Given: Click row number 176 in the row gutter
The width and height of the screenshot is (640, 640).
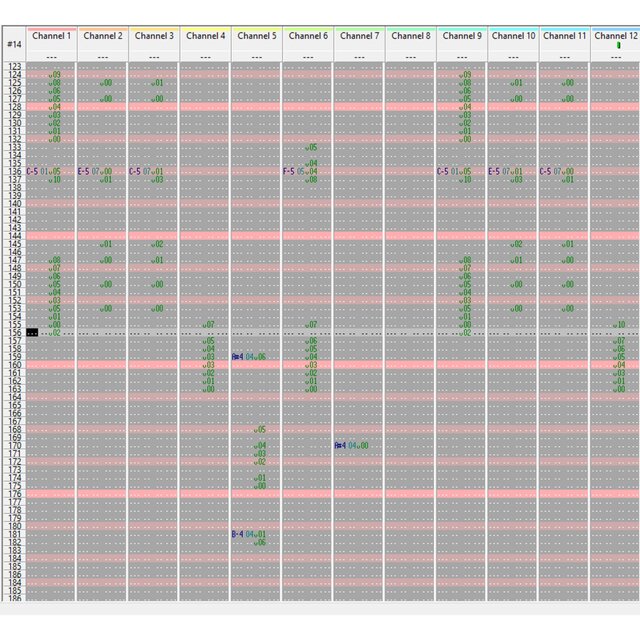Looking at the screenshot, I should coord(14,493).
